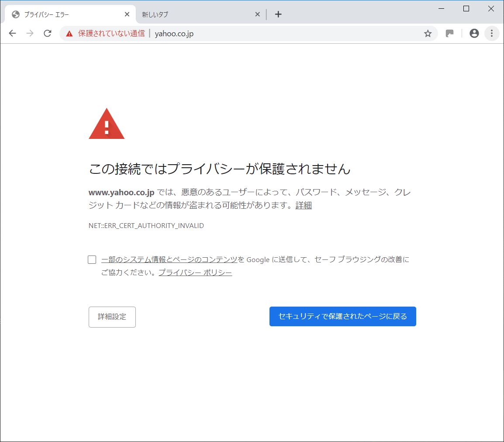The height and width of the screenshot is (442, 504).
Task: Click the forward navigation arrow
Action: click(x=30, y=34)
